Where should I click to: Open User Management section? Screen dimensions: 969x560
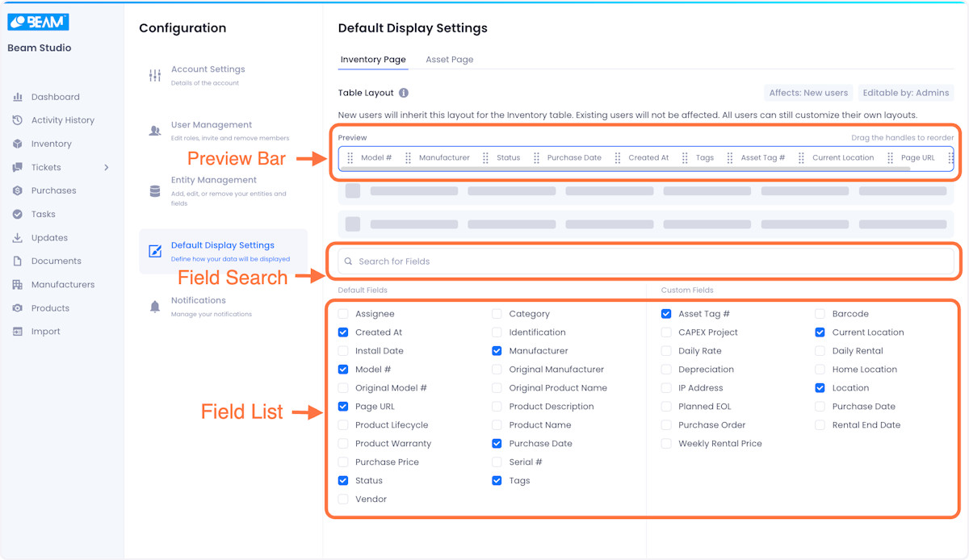(x=223, y=131)
